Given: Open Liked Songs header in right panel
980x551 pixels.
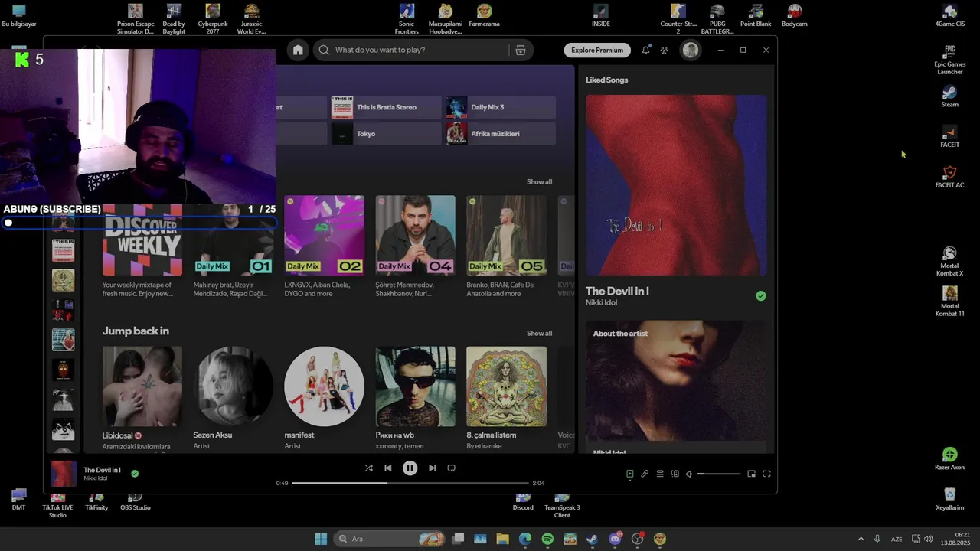Looking at the screenshot, I should (607, 80).
